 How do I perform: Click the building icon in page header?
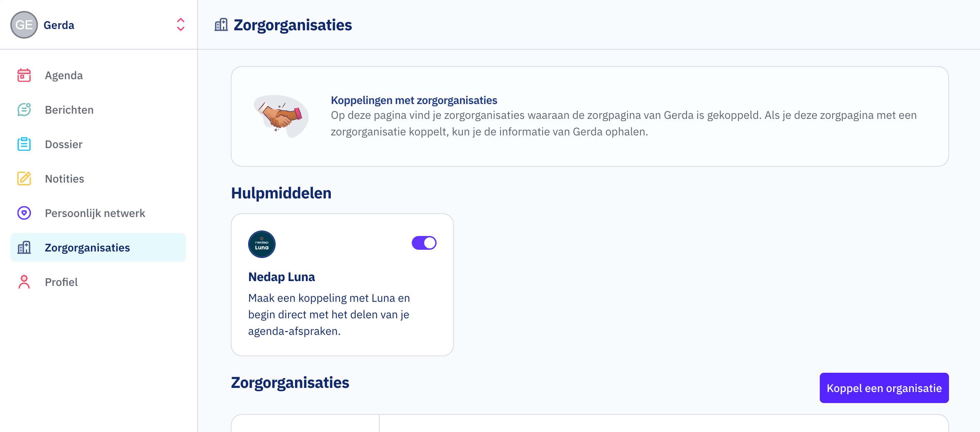[221, 25]
